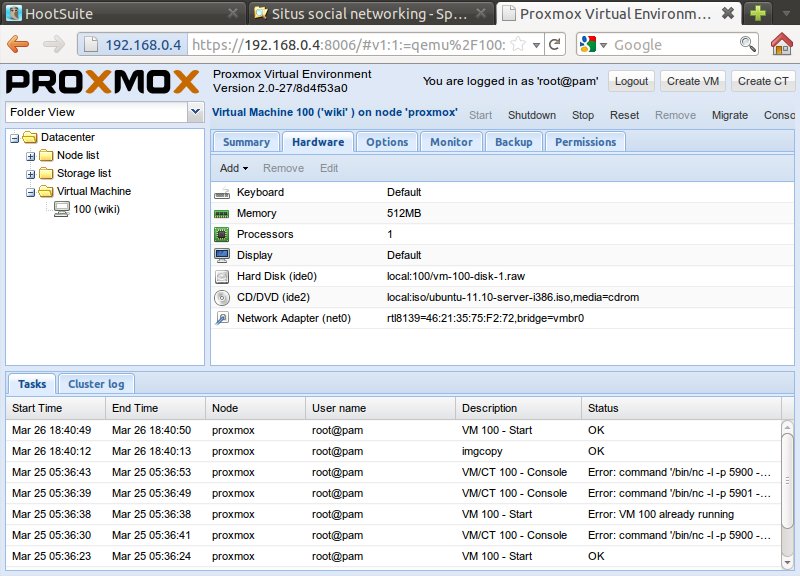Go to the browser home page icon

782,44
